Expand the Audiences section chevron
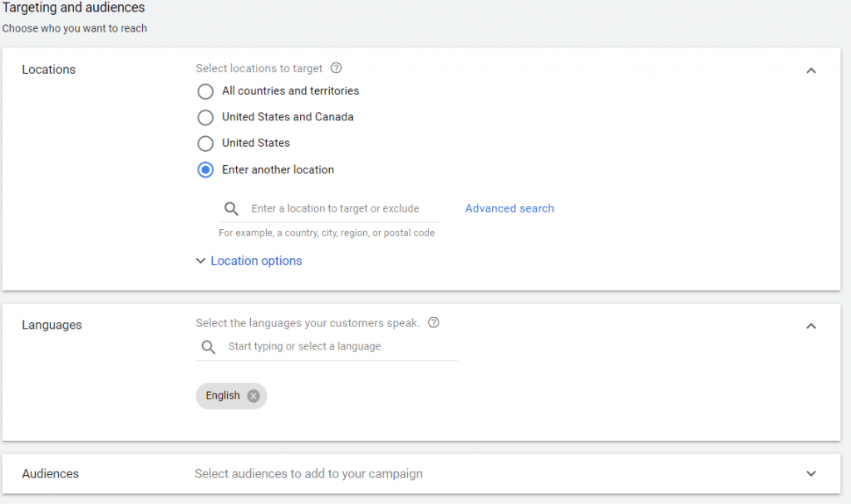 point(811,474)
